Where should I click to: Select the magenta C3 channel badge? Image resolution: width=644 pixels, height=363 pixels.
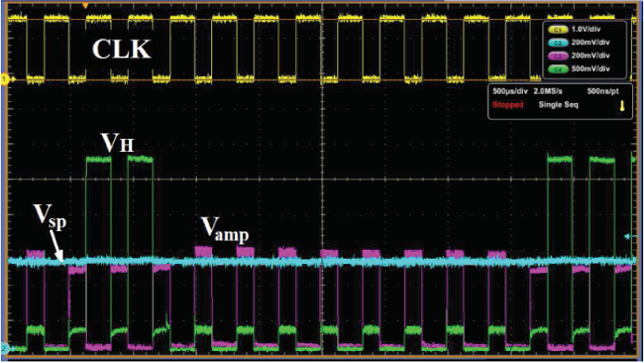tap(558, 56)
